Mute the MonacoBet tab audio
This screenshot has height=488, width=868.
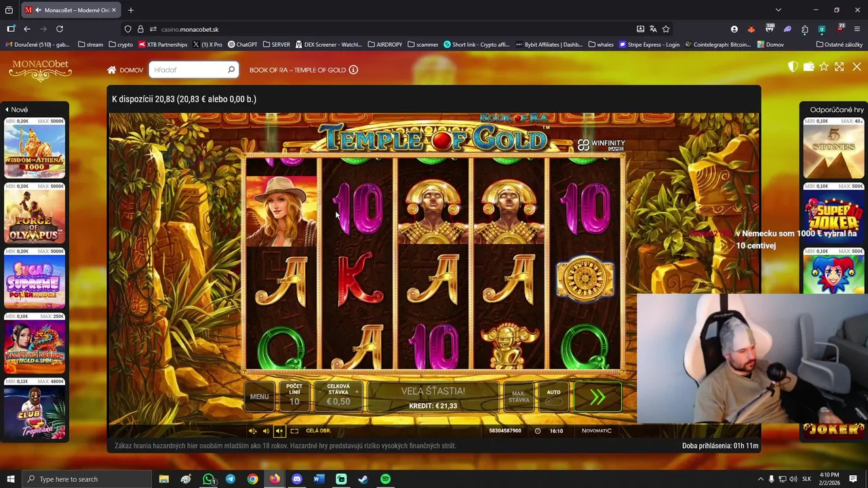[x=38, y=10]
